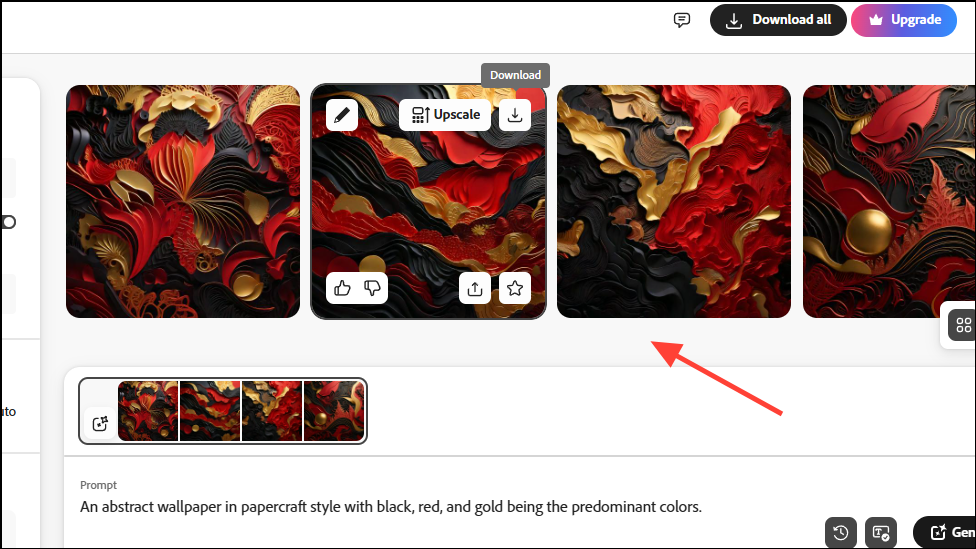Image resolution: width=976 pixels, height=549 pixels.
Task: Click the Upscale button
Action: pyautogui.click(x=445, y=115)
